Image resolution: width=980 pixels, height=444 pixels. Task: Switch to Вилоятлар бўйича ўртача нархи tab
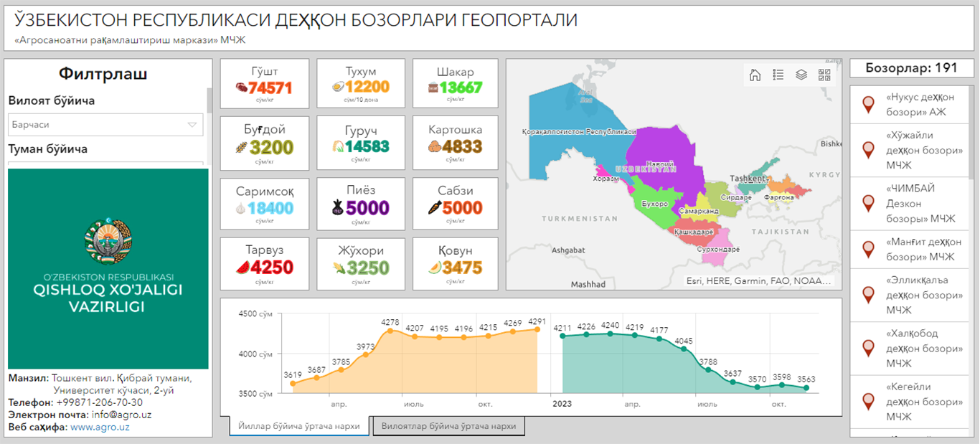pos(448,426)
